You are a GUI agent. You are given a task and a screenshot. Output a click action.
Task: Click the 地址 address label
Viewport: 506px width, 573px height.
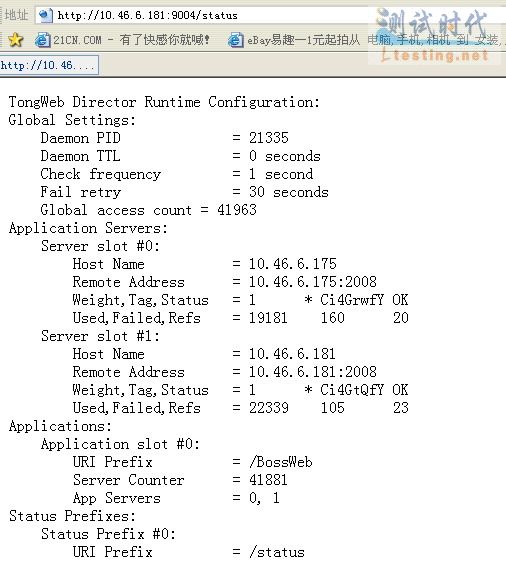(16, 15)
